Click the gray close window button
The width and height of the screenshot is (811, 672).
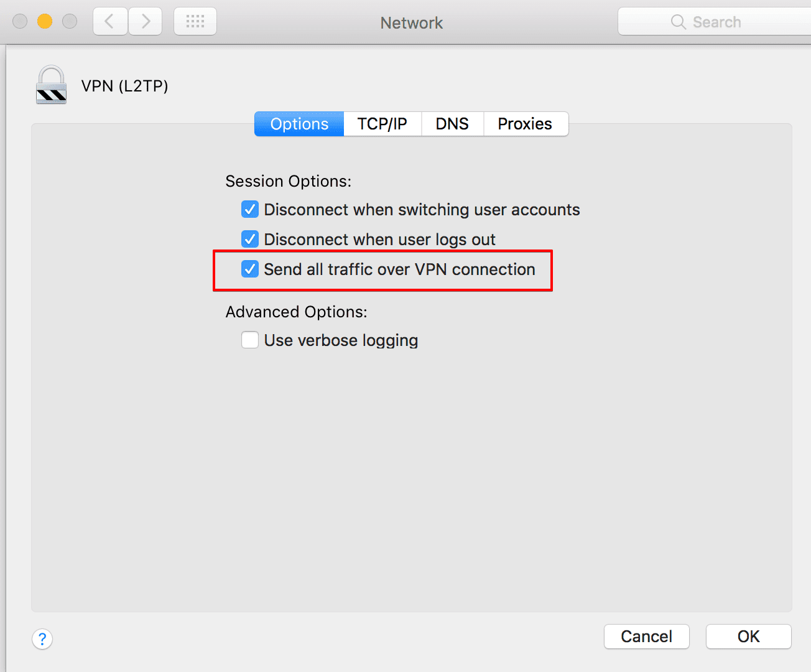pos(20,22)
